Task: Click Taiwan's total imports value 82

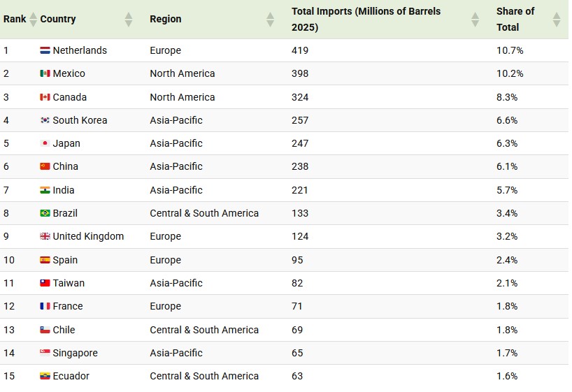Action: [x=299, y=283]
